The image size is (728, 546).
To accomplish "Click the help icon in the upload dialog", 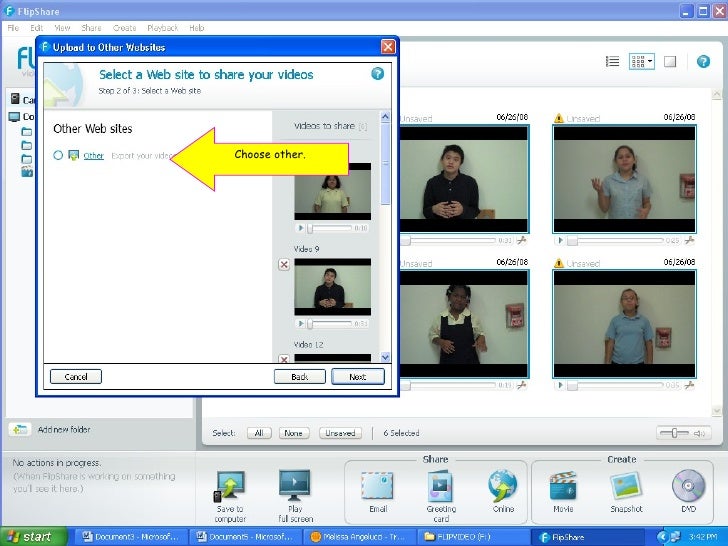I will click(377, 73).
